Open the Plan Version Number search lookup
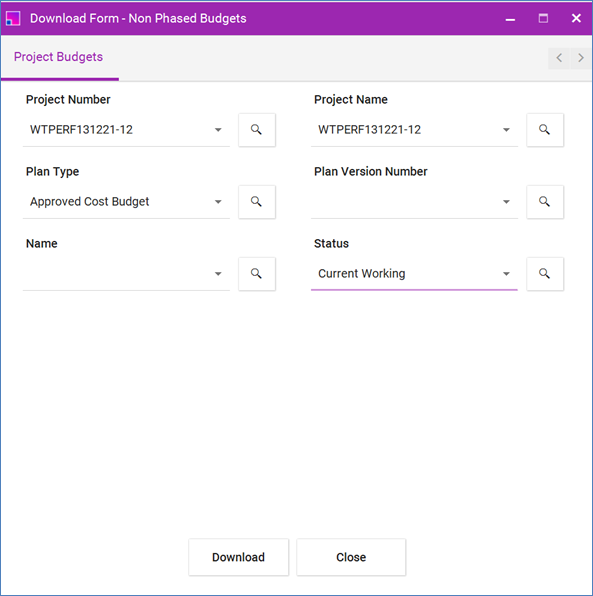The width and height of the screenshot is (593, 596). coord(545,202)
